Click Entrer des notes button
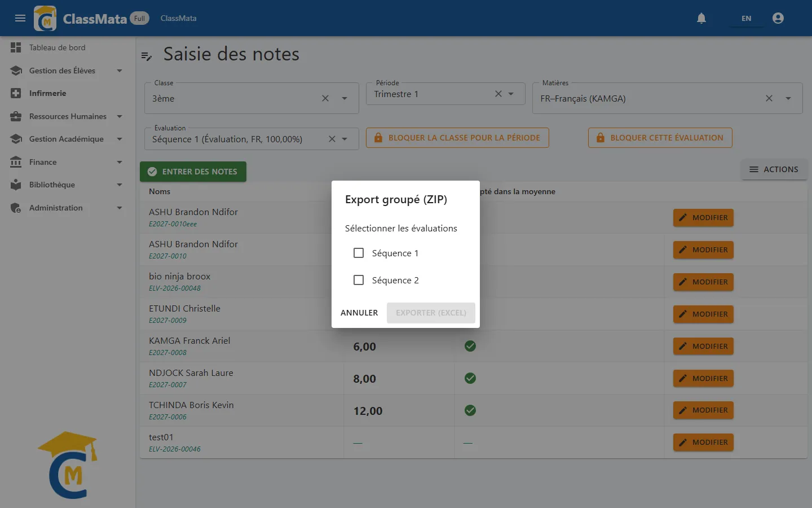 pos(193,172)
